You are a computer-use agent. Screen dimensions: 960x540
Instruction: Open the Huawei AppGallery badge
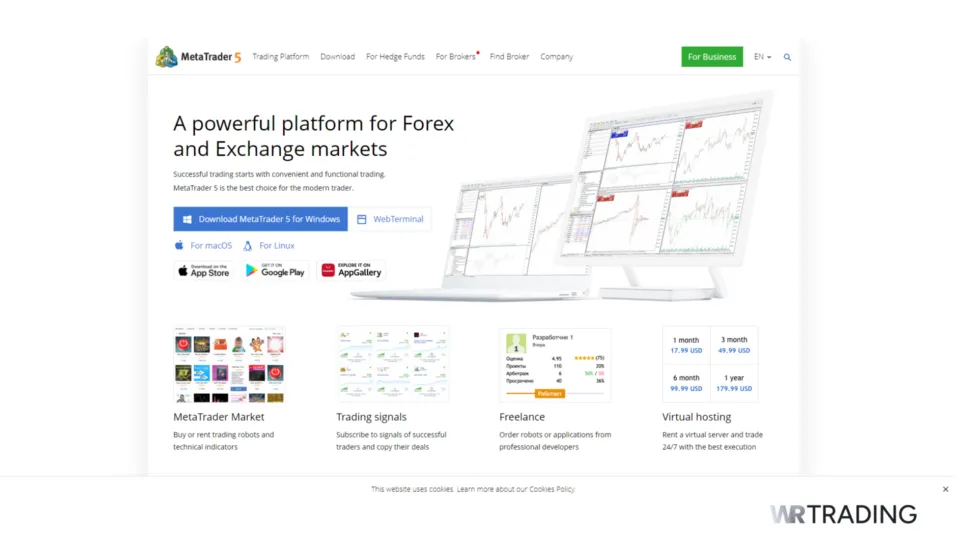coord(351,271)
